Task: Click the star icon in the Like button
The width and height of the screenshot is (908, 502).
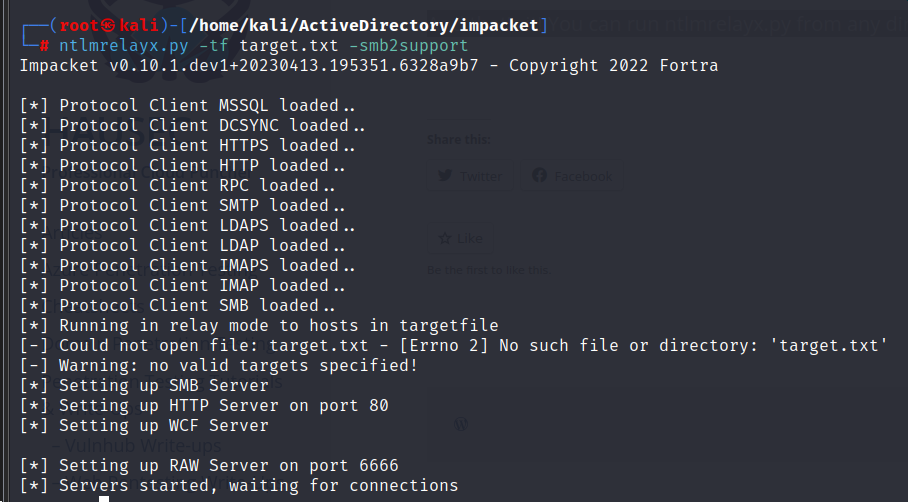Action: pyautogui.click(x=445, y=238)
